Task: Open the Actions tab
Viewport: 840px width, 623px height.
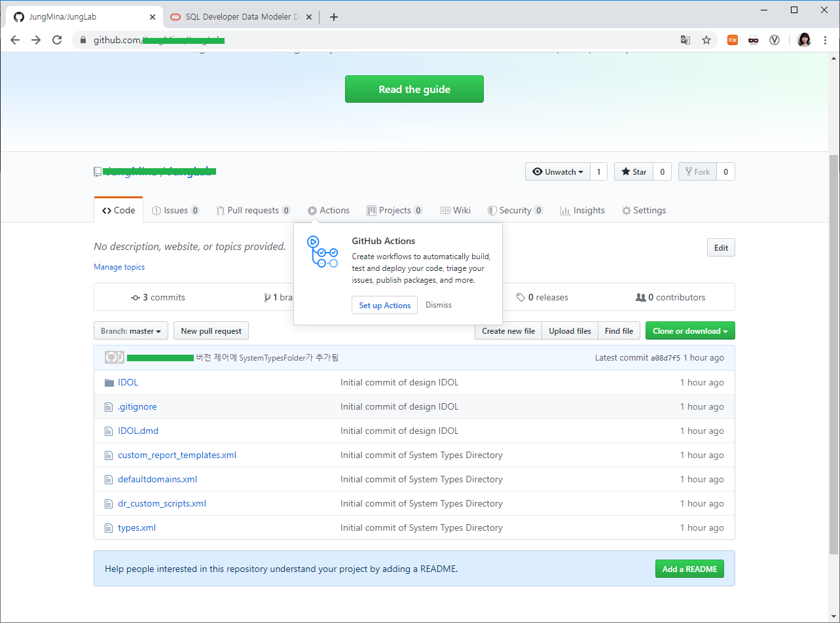Action: coord(329,210)
